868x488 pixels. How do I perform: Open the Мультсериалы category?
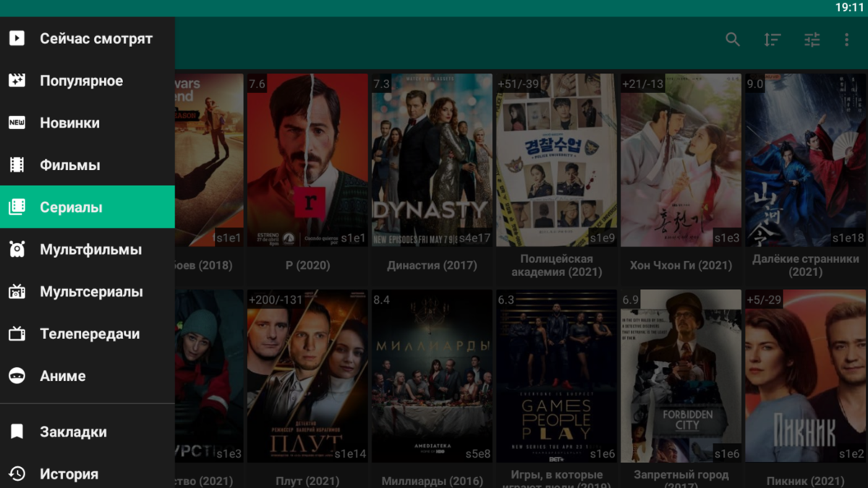87,291
